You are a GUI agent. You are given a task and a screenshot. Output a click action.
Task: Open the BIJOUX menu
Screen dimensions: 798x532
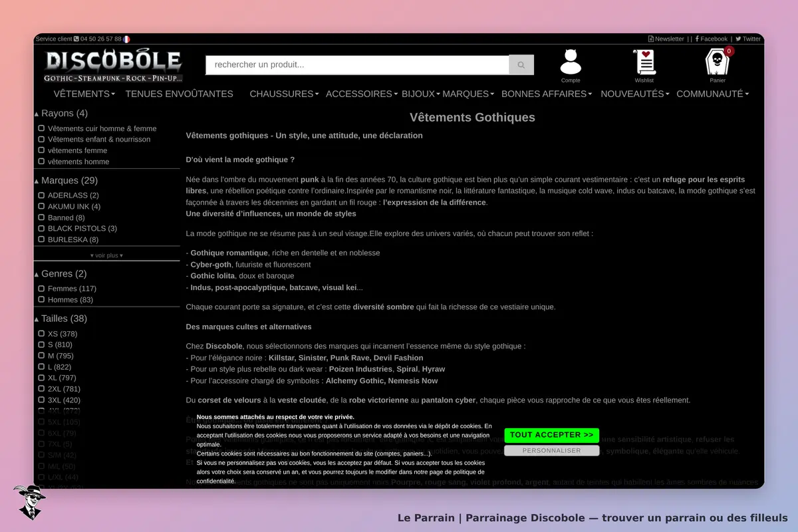click(x=420, y=94)
